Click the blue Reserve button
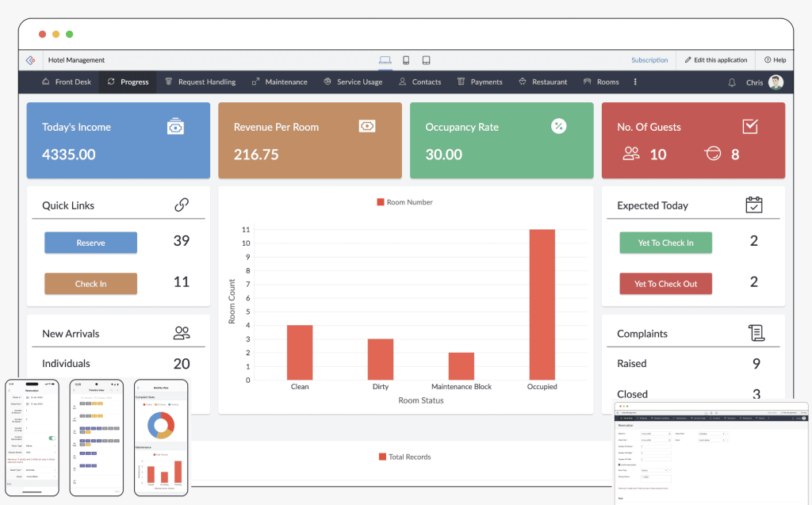This screenshot has height=505, width=812. click(x=90, y=243)
